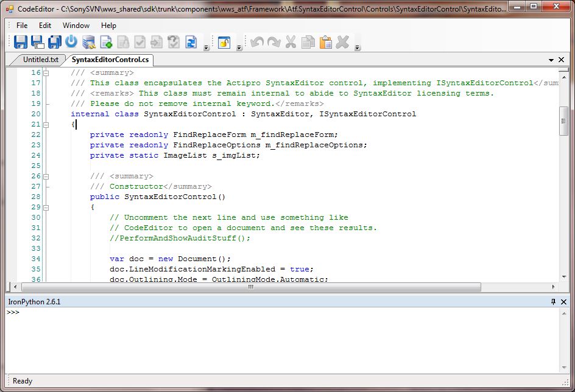Click the 'Constructor</summary>' comment on line 27
Image resolution: width=575 pixels, height=392 pixels.
coord(161,186)
